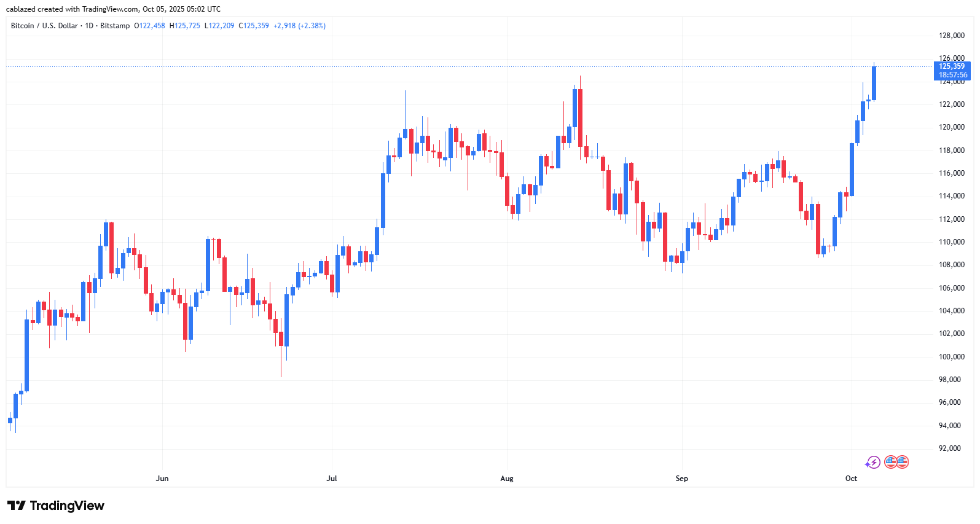Click the right US flag economic event icon
This screenshot has width=980, height=524.
click(902, 462)
